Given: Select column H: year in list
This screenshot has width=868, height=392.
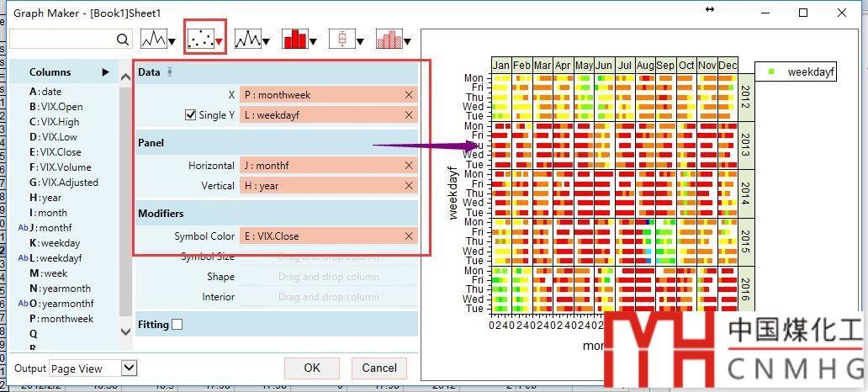Looking at the screenshot, I should [45, 198].
